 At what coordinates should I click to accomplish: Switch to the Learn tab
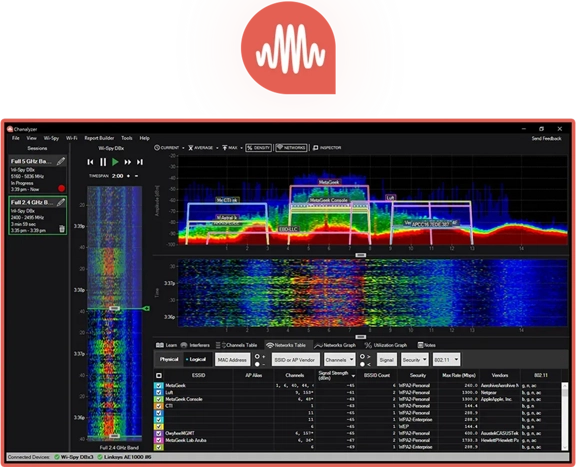point(166,345)
